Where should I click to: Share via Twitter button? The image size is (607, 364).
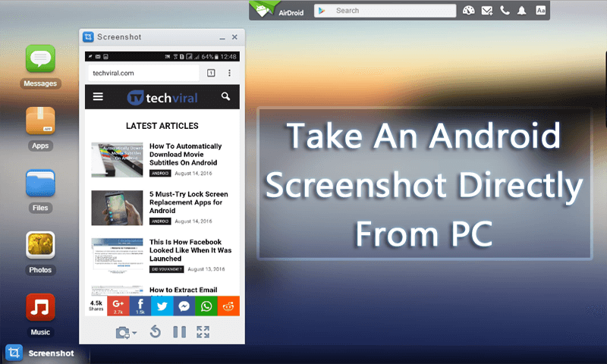[x=162, y=306]
